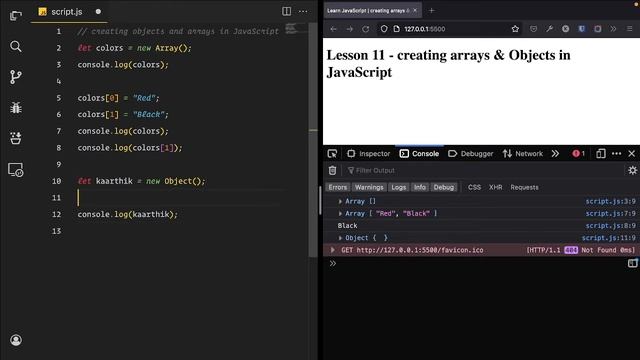Image resolution: width=640 pixels, height=360 pixels.
Task: Open a new Firefox tab
Action: [x=431, y=11]
